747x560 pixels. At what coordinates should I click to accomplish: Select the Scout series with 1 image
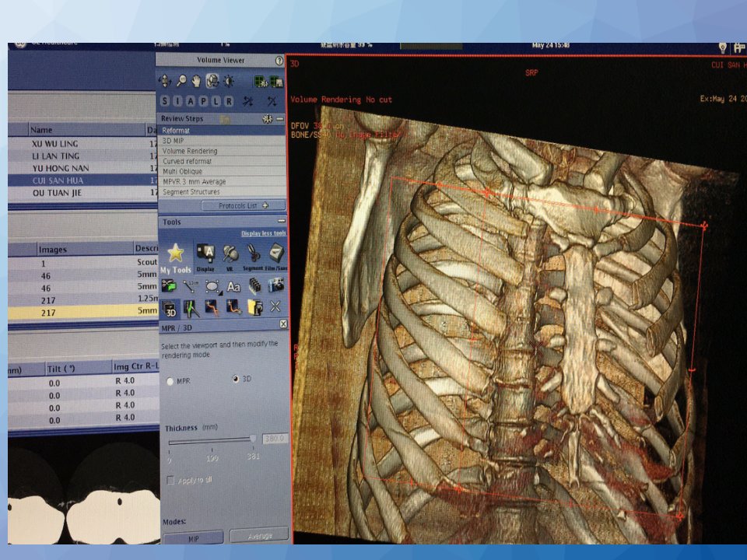(x=83, y=263)
